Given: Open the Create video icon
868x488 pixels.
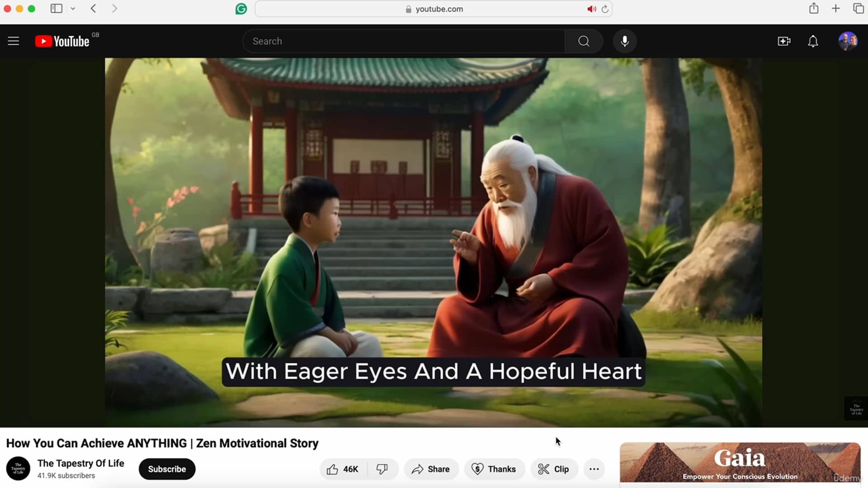Looking at the screenshot, I should click(784, 41).
